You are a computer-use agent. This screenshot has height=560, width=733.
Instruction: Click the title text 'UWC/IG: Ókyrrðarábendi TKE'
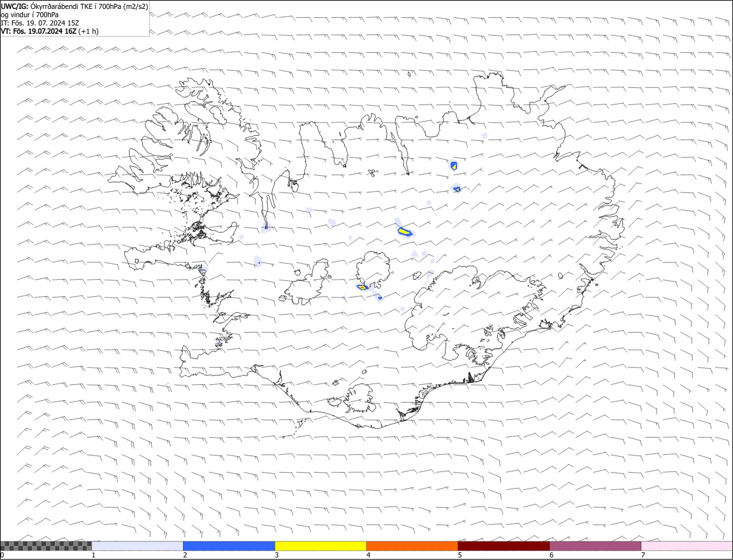click(x=47, y=6)
